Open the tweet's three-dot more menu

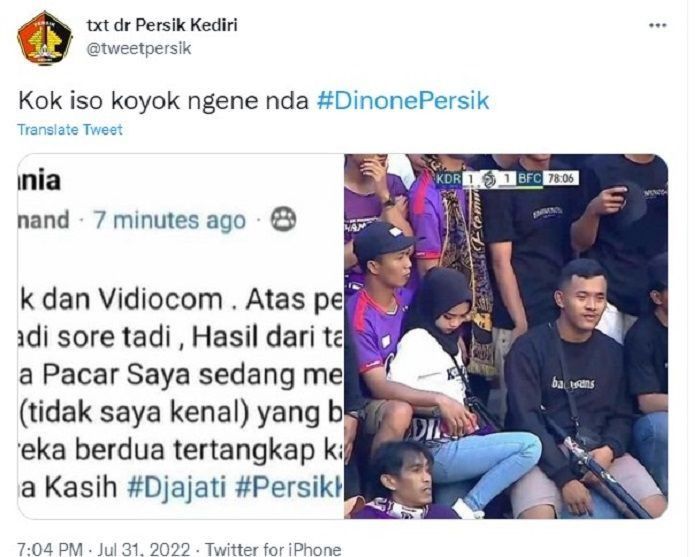(x=658, y=25)
